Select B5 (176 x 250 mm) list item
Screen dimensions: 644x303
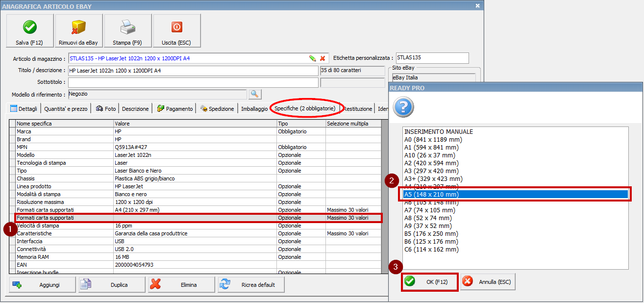tap(515, 234)
